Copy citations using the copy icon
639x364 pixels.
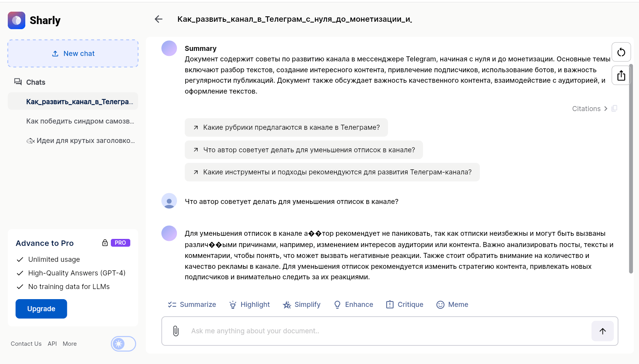[614, 109]
